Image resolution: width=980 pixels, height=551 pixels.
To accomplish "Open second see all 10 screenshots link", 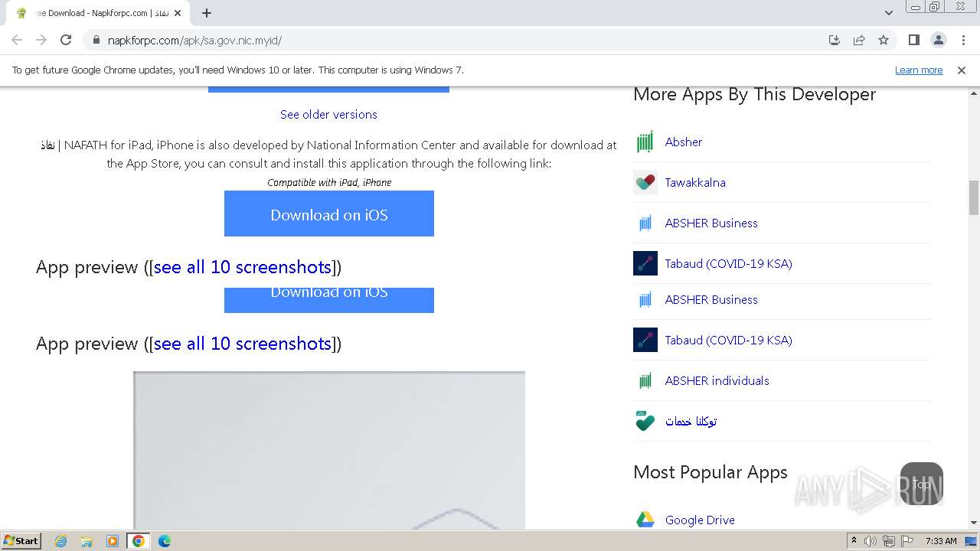I will coord(243,344).
